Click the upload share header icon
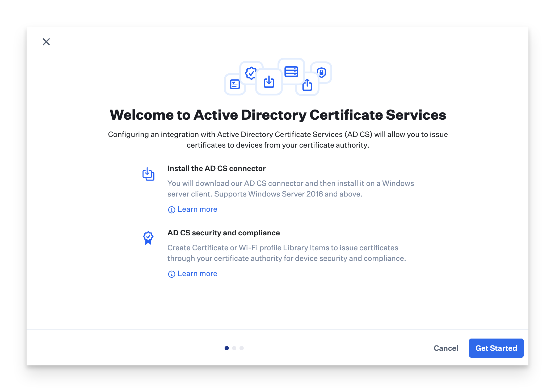 [307, 85]
